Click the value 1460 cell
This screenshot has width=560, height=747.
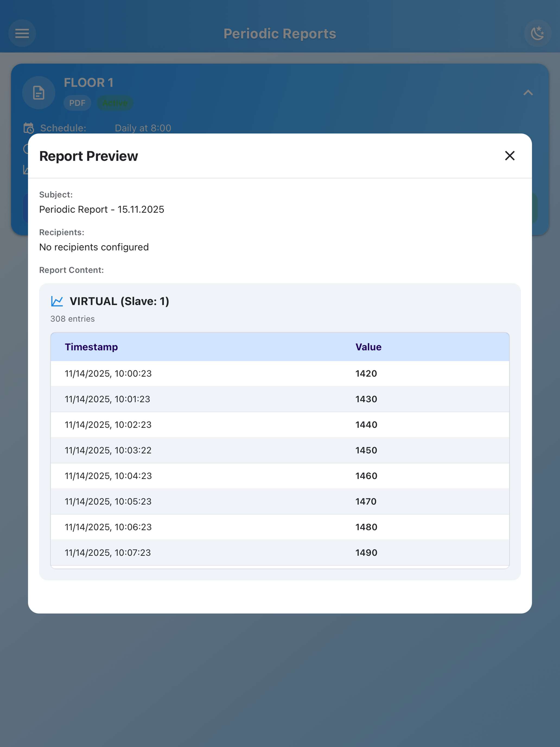coord(366,476)
